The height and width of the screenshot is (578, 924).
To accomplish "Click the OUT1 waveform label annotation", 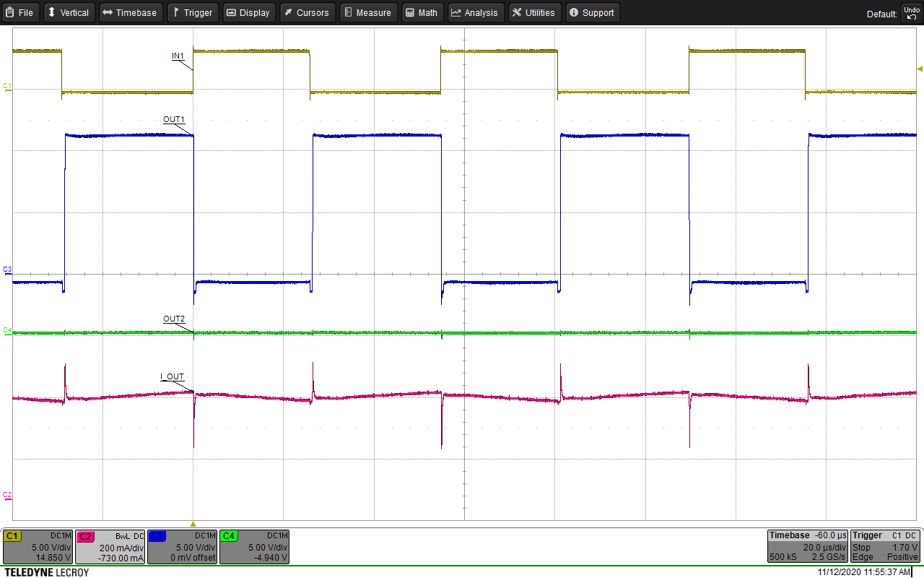I will [173, 119].
